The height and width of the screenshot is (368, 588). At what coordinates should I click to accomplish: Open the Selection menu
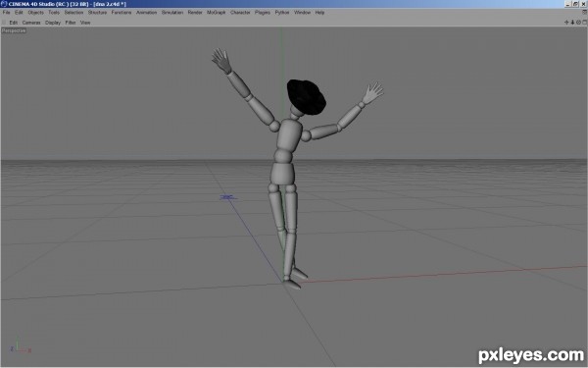pos(73,13)
